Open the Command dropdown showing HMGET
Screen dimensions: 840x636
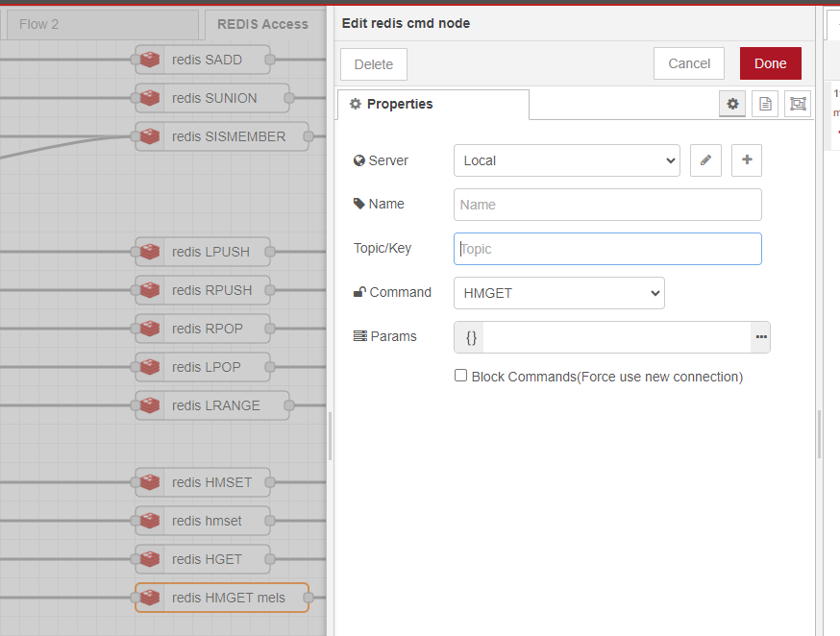pyautogui.click(x=559, y=293)
